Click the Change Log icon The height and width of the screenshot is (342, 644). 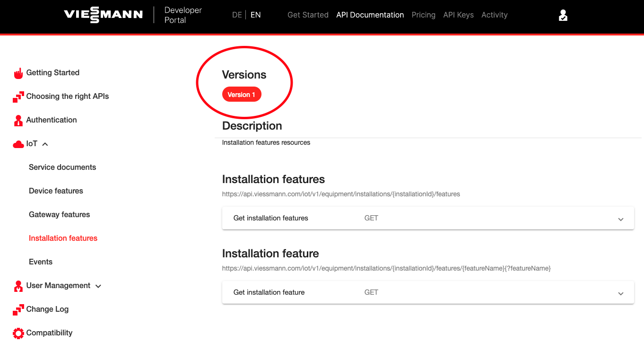[x=18, y=309]
